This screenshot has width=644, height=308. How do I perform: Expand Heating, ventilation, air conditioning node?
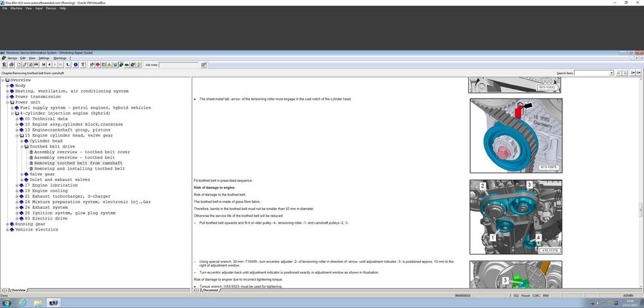click(7, 91)
